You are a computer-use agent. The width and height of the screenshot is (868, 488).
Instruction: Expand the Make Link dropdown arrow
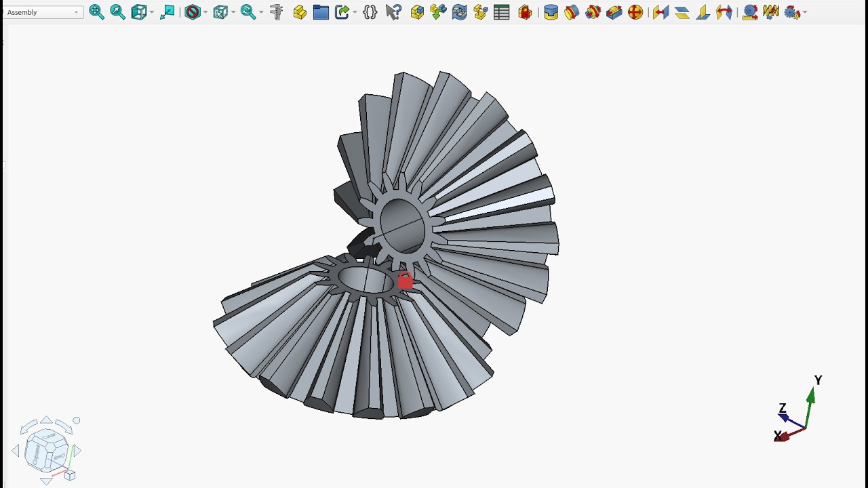coord(355,12)
